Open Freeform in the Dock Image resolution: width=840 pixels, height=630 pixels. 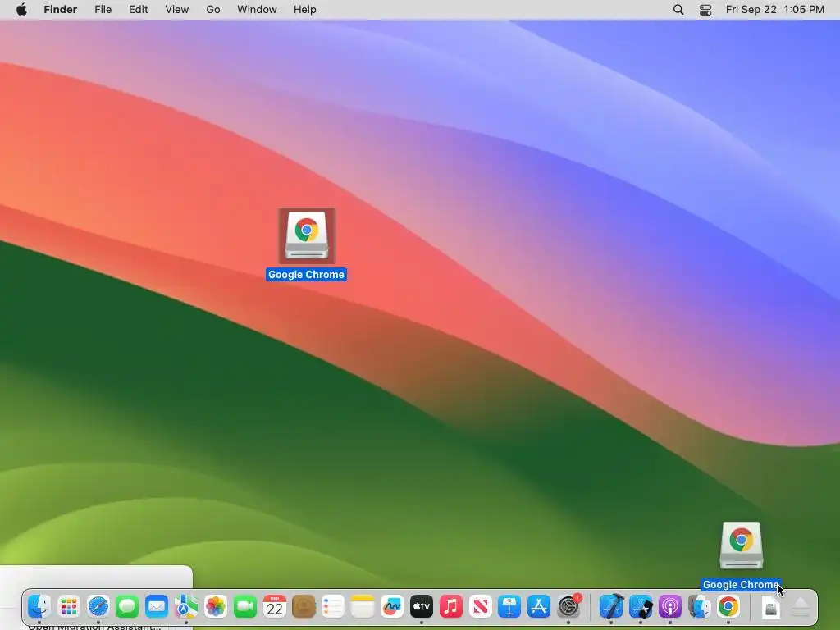coord(392,606)
